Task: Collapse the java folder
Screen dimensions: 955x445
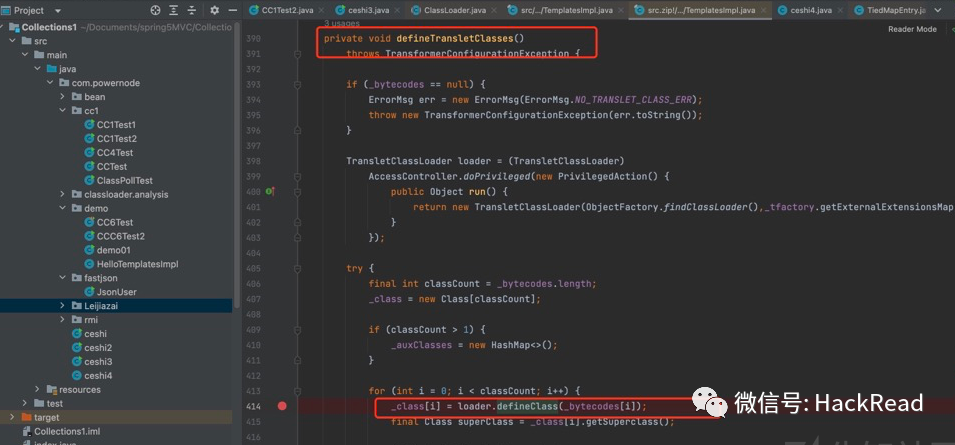Action: click(x=38, y=69)
